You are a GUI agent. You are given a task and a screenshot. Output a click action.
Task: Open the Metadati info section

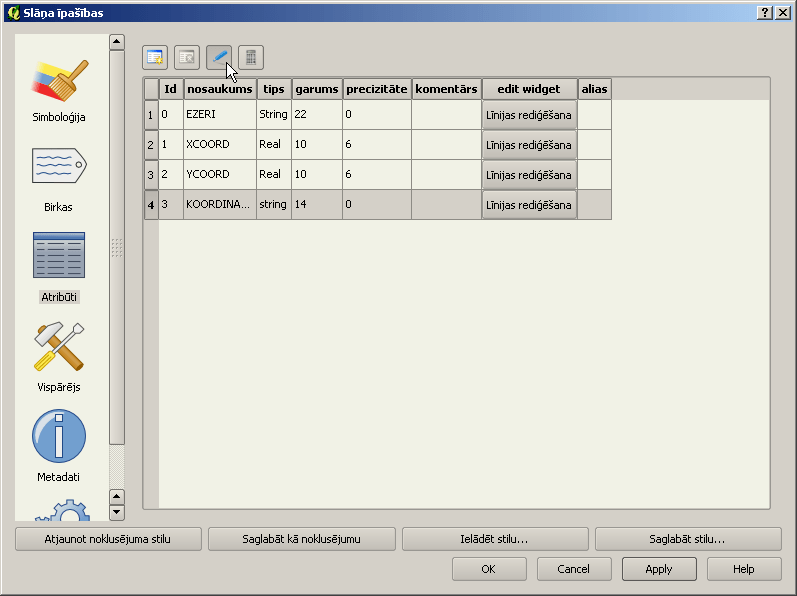click(x=59, y=446)
